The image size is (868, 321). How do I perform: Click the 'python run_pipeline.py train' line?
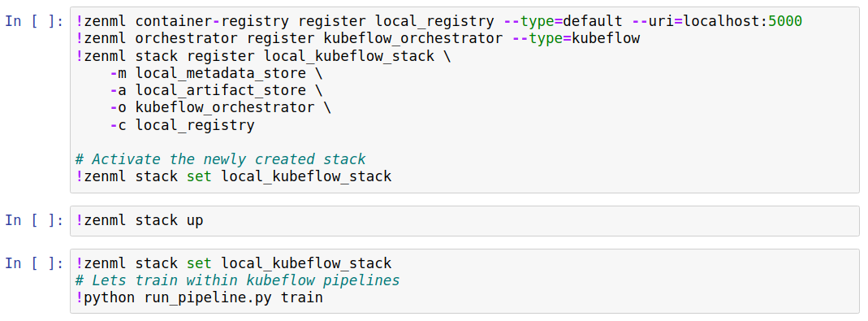[199, 297]
